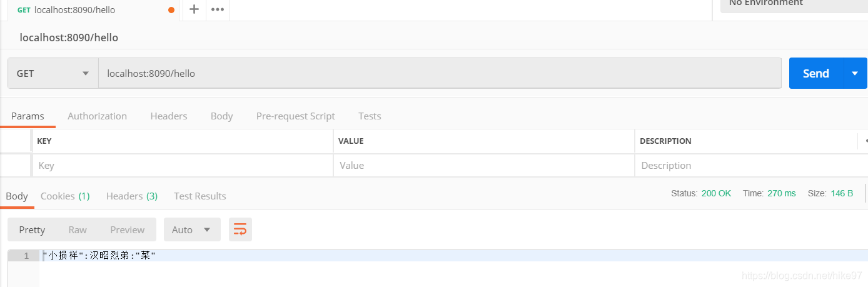Screen dimensions: 868x287
Task: Select the Preview response view
Action: [128, 229]
